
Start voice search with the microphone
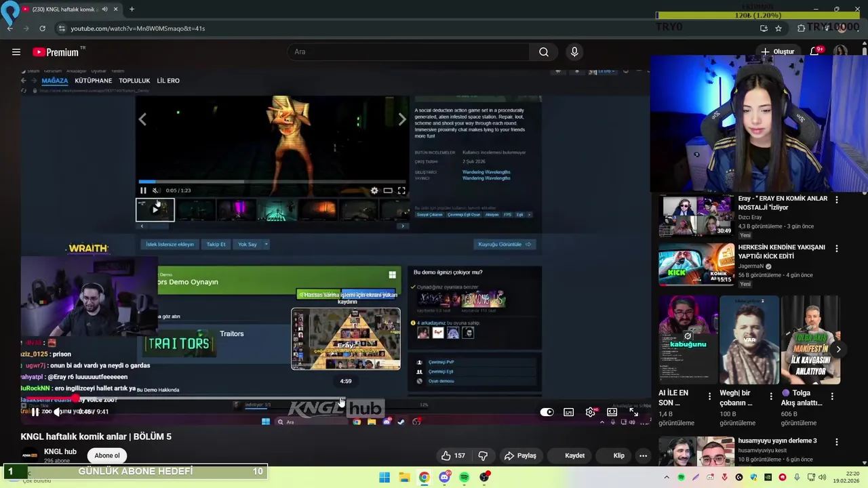(x=574, y=52)
